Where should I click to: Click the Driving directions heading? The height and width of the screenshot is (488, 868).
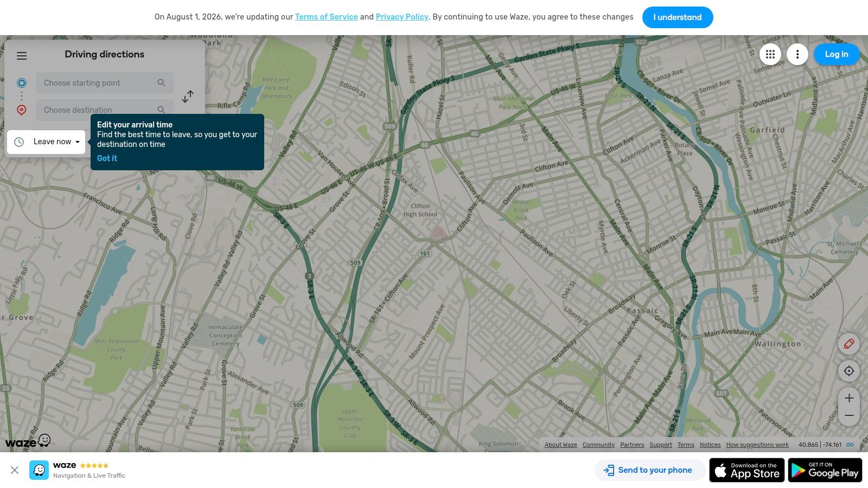[105, 54]
